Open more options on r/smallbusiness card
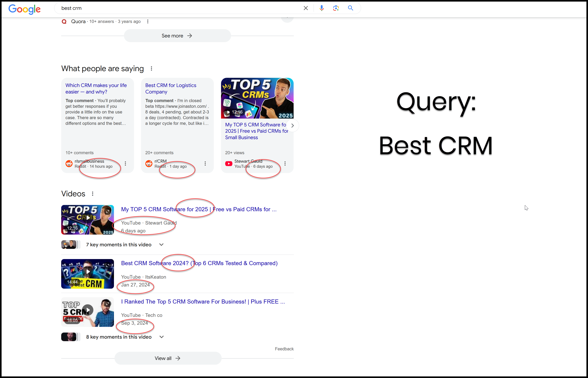 [125, 163]
